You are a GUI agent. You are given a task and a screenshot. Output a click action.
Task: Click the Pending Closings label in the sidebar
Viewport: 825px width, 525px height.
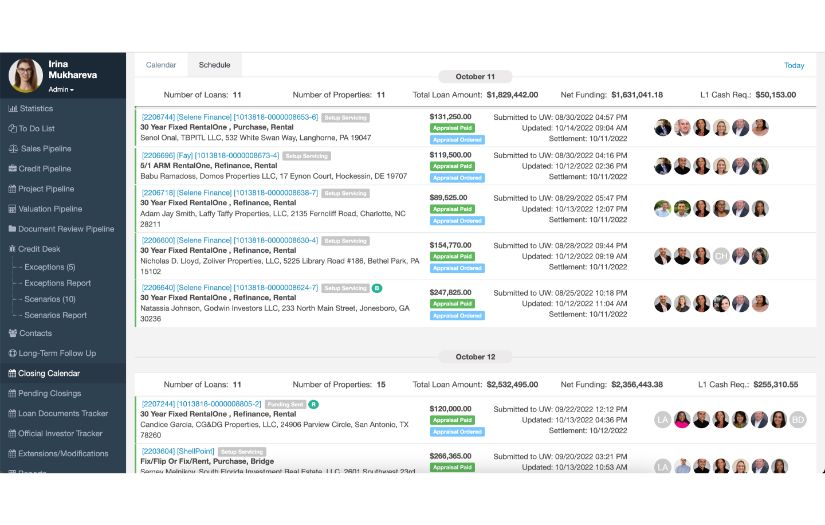coord(49,393)
